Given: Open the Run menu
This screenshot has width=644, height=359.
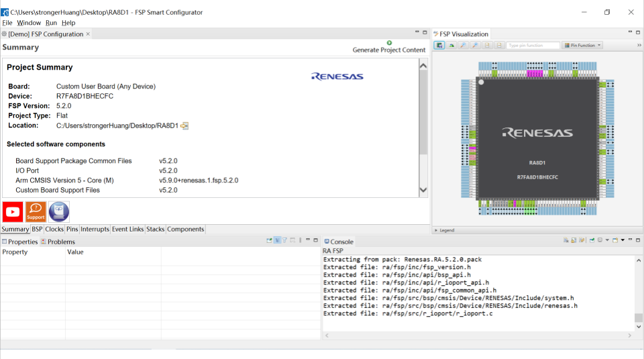Looking at the screenshot, I should click(51, 23).
